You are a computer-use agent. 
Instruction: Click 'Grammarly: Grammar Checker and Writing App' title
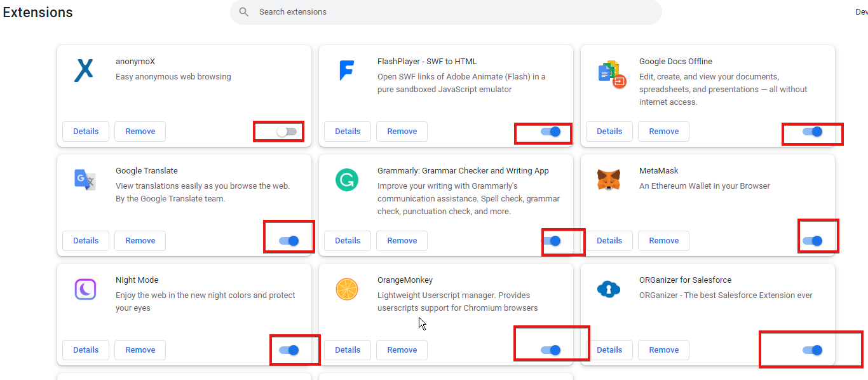coord(463,171)
